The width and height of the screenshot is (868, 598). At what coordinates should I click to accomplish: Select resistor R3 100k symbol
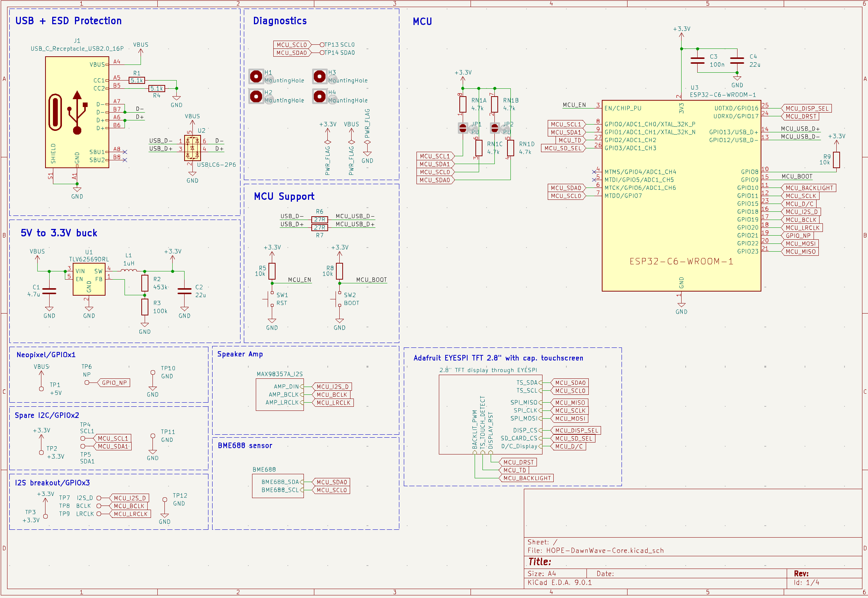point(145,307)
